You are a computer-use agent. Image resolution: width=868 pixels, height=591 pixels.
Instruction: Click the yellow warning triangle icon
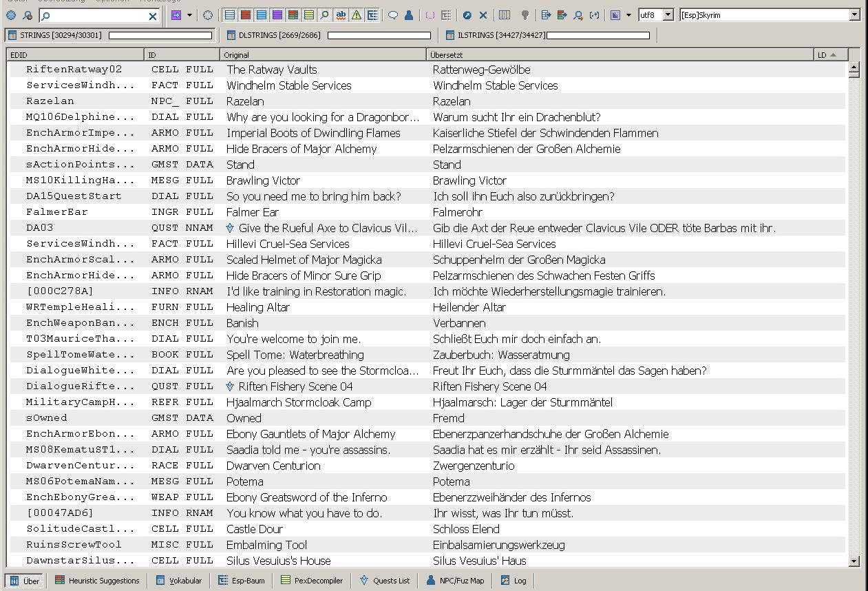[x=356, y=15]
